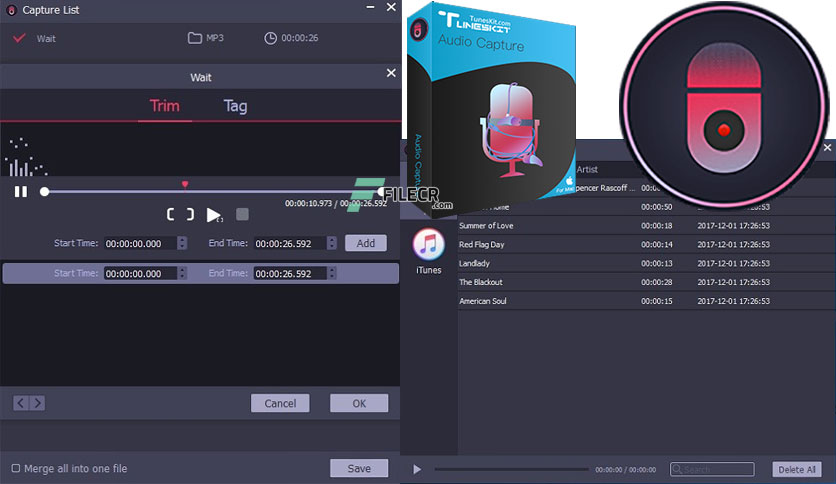Click the highlighted row End Time field
836x484 pixels.
(290, 273)
